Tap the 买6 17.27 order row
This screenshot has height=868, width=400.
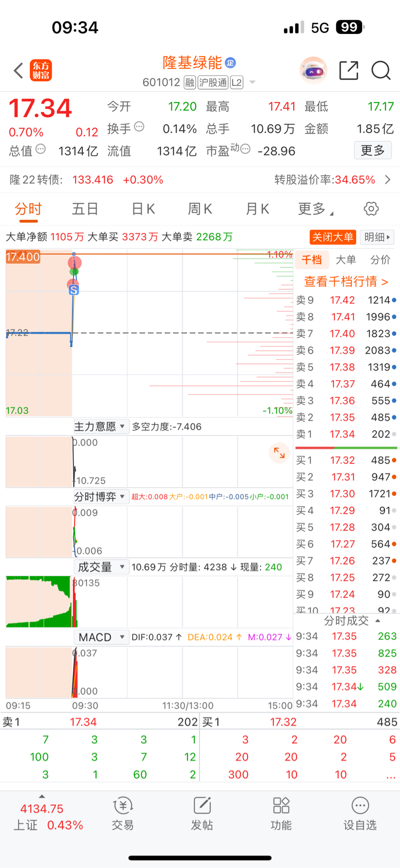(346, 544)
